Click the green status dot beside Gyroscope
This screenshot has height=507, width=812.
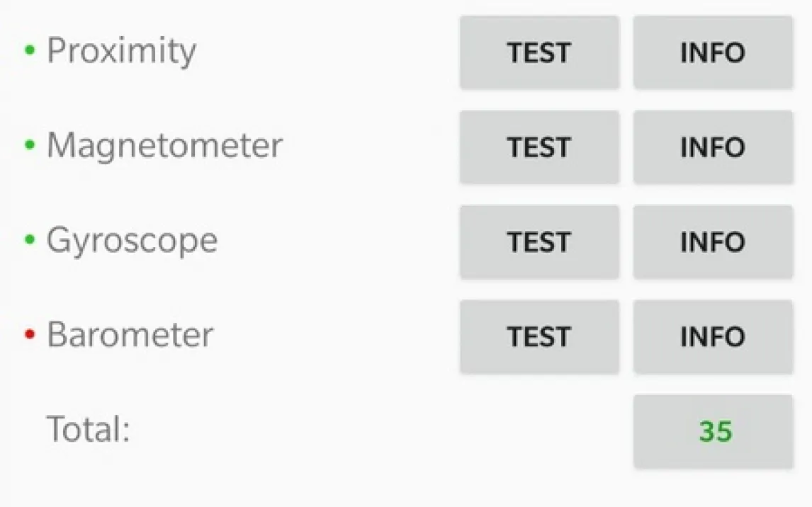pos(30,240)
